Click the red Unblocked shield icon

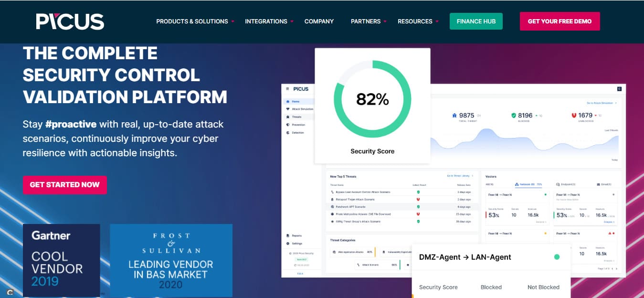pyautogui.click(x=574, y=116)
